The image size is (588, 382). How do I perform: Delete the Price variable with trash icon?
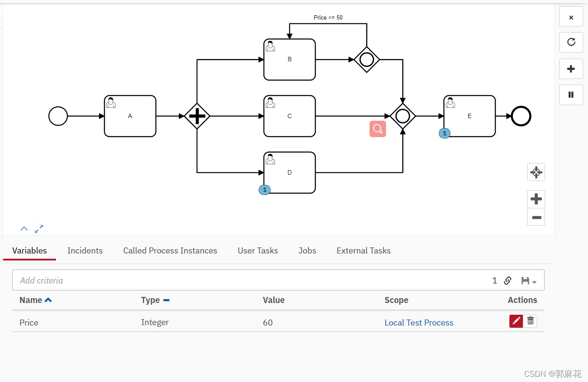pos(530,321)
